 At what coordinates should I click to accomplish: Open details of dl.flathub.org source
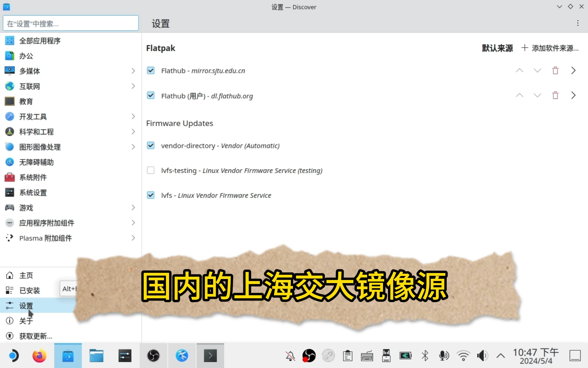pyautogui.click(x=573, y=95)
